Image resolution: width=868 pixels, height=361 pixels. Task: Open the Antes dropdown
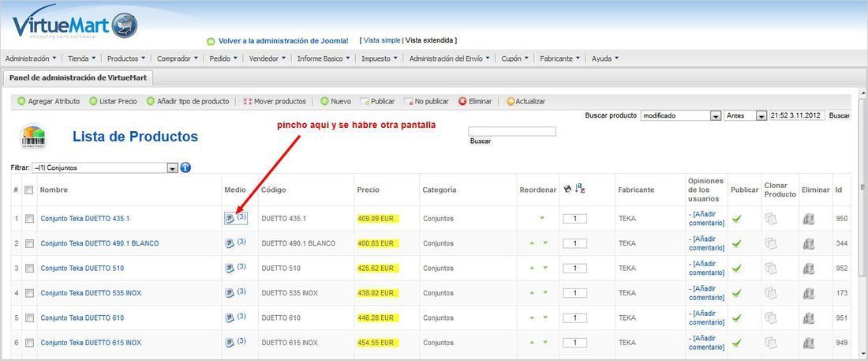pos(745,116)
